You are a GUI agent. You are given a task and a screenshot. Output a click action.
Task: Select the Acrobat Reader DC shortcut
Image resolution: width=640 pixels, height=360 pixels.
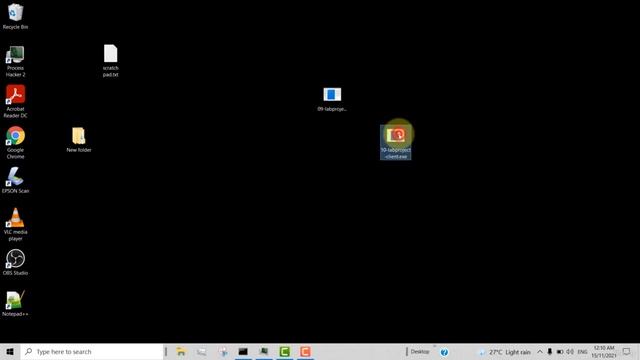pos(15,102)
